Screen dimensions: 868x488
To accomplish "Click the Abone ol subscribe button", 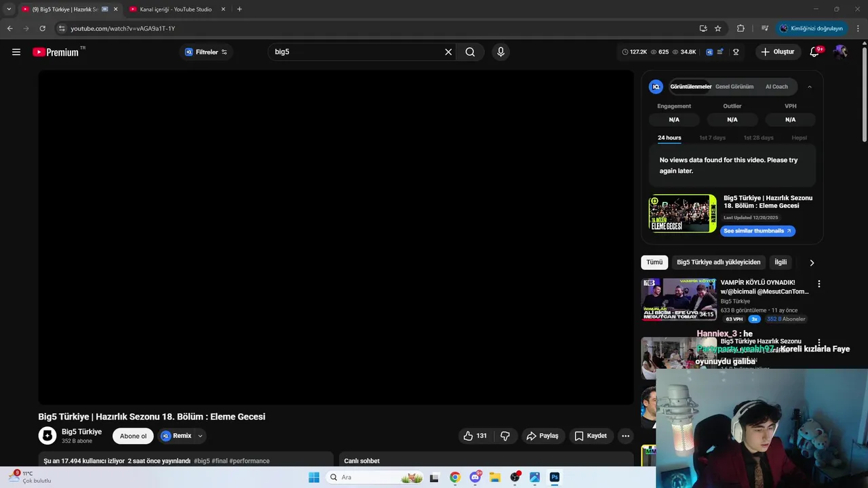I will (x=133, y=436).
